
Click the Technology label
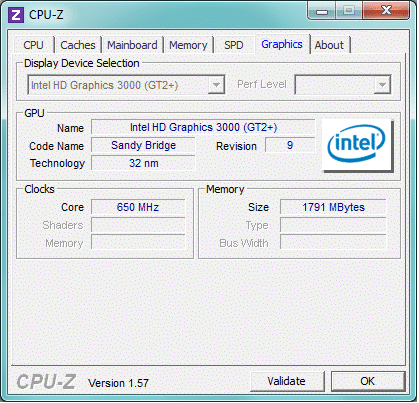pos(57,163)
